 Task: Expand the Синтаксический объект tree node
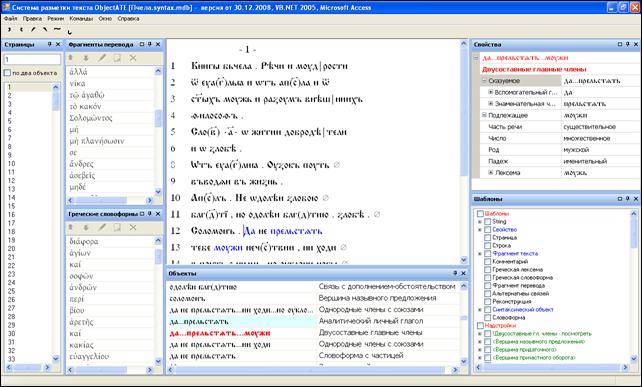[x=480, y=310]
